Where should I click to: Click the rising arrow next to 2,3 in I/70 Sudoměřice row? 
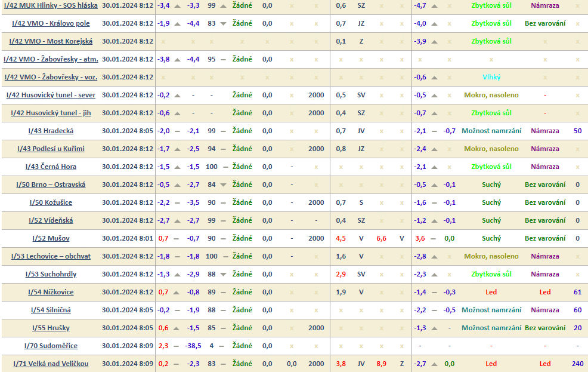(177, 346)
